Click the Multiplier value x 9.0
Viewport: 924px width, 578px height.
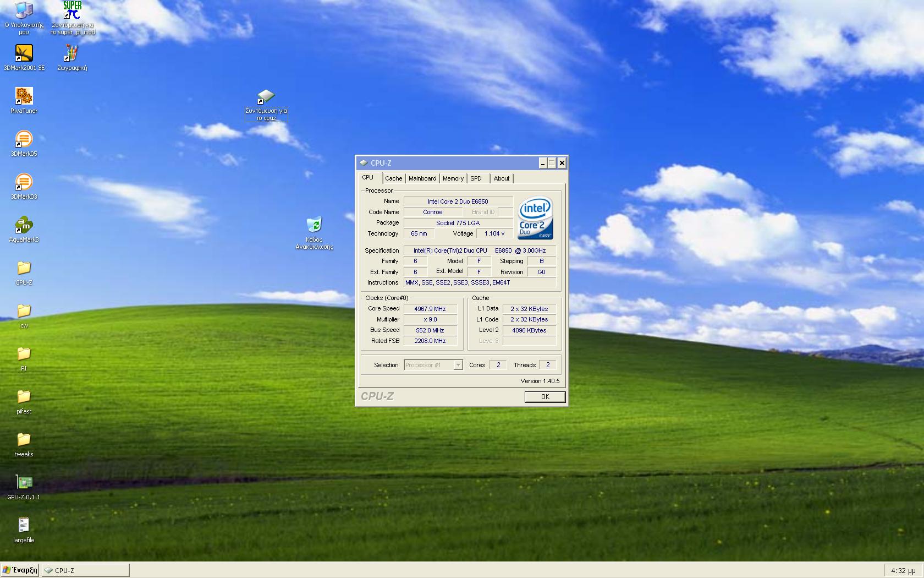[x=430, y=319]
